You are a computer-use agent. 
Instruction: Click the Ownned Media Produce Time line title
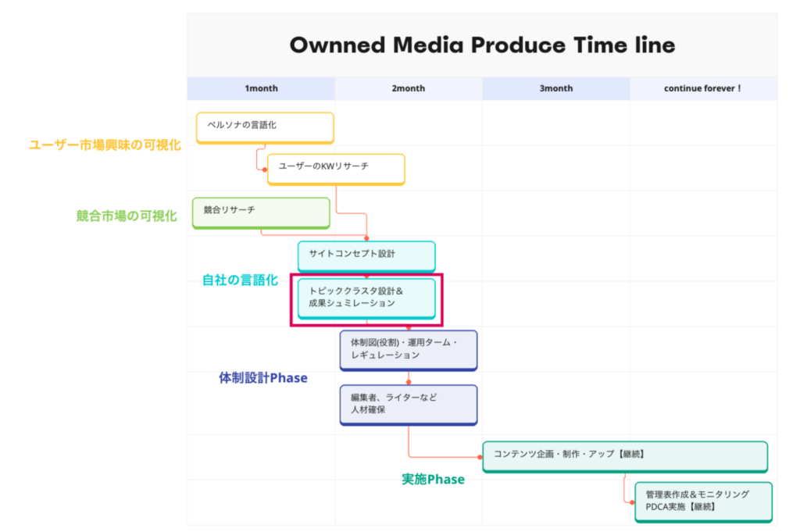[482, 45]
